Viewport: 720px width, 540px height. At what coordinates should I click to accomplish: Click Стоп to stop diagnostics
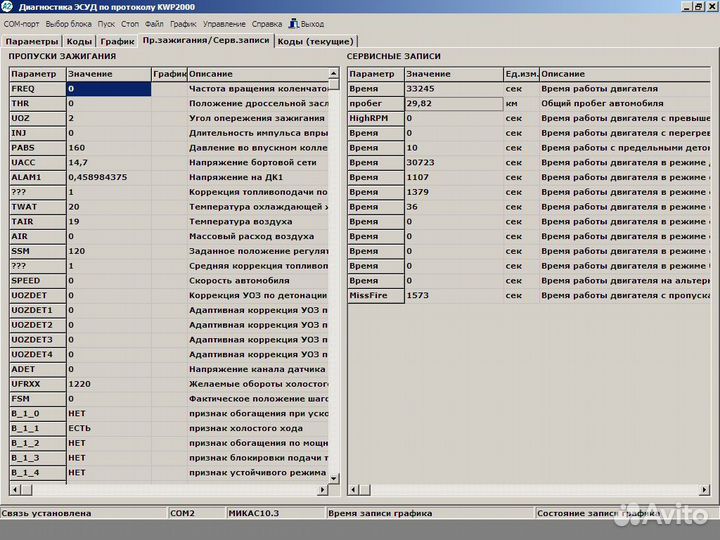pos(130,23)
